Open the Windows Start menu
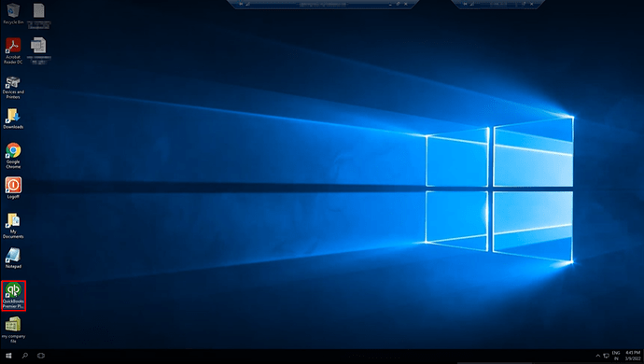Screen dimensions: 644x364 click(x=8, y=356)
